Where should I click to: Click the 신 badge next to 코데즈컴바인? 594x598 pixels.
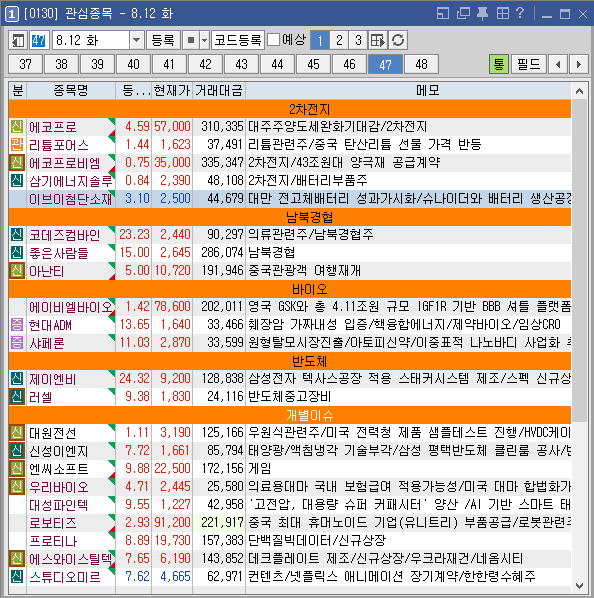[17, 235]
